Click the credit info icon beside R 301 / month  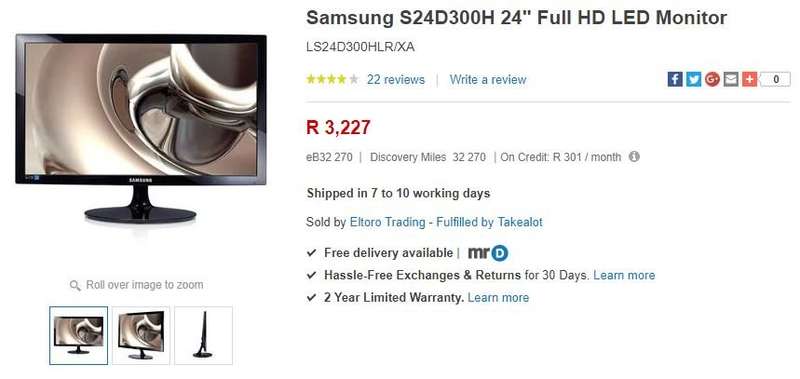point(634,157)
